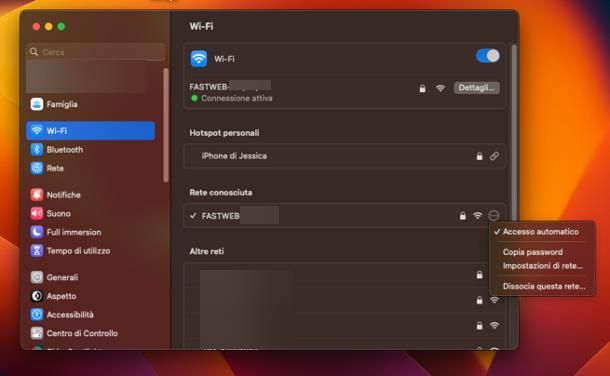
Task: Select Dissocia questa rete… option
Action: (x=544, y=286)
